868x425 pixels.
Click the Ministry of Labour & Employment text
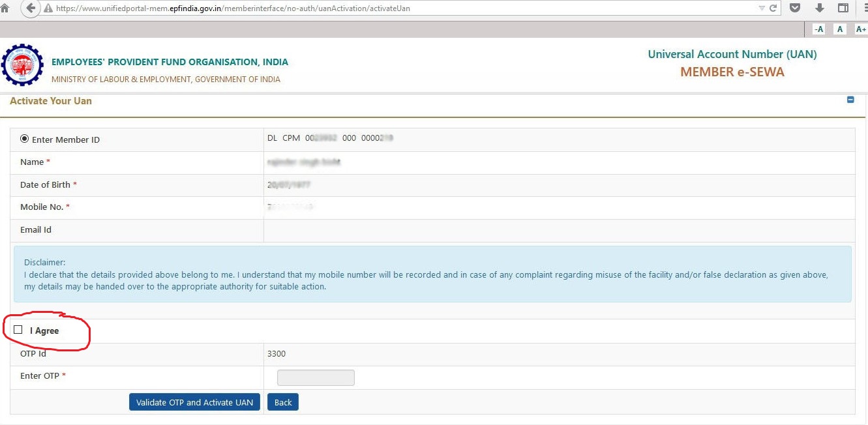[166, 80]
